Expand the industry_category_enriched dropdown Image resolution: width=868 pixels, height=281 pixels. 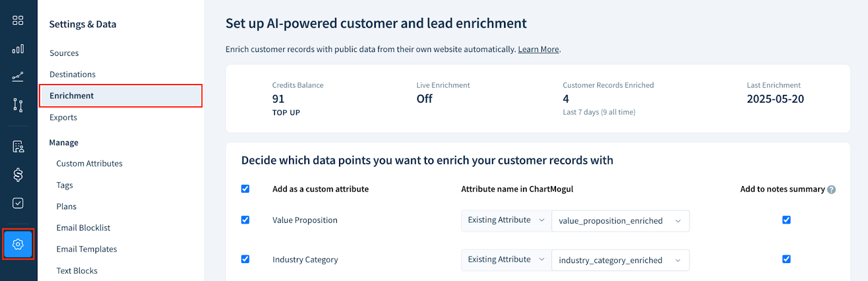click(621, 260)
